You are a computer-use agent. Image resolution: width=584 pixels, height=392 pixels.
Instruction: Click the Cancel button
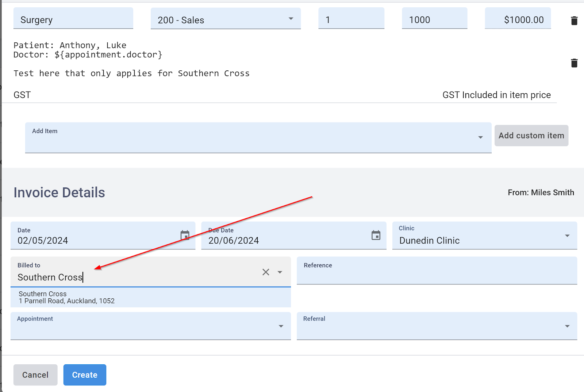tap(35, 374)
